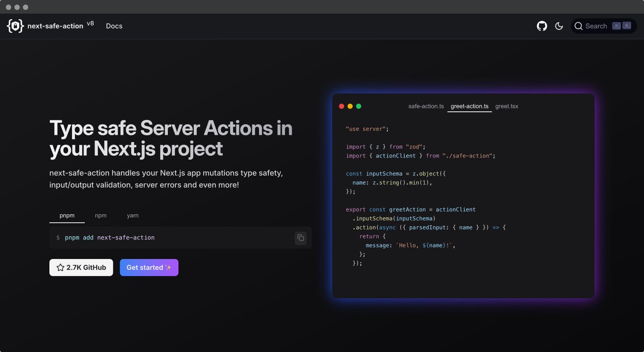The width and height of the screenshot is (644, 352).
Task: Open the GitHub icon in the navbar
Action: (541, 25)
